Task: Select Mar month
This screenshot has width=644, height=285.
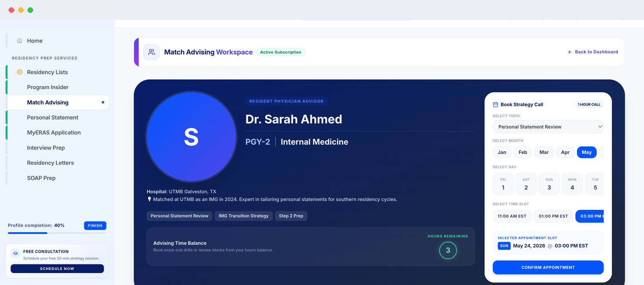Action: [x=544, y=152]
